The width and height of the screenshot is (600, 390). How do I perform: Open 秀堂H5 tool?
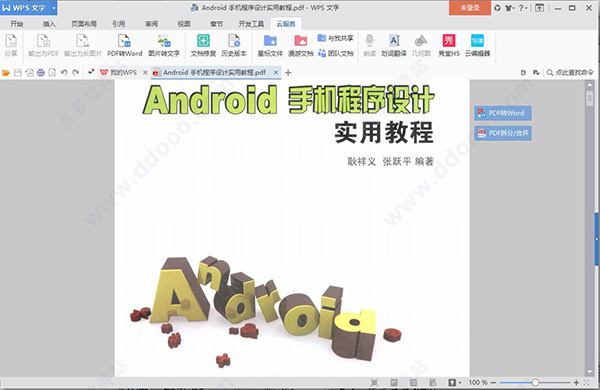coord(449,45)
